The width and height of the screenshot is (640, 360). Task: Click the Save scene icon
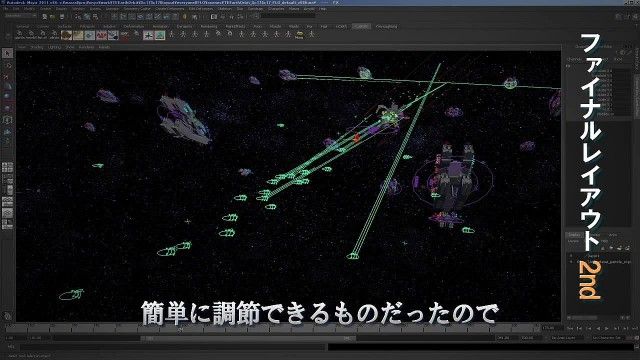(x=62, y=17)
